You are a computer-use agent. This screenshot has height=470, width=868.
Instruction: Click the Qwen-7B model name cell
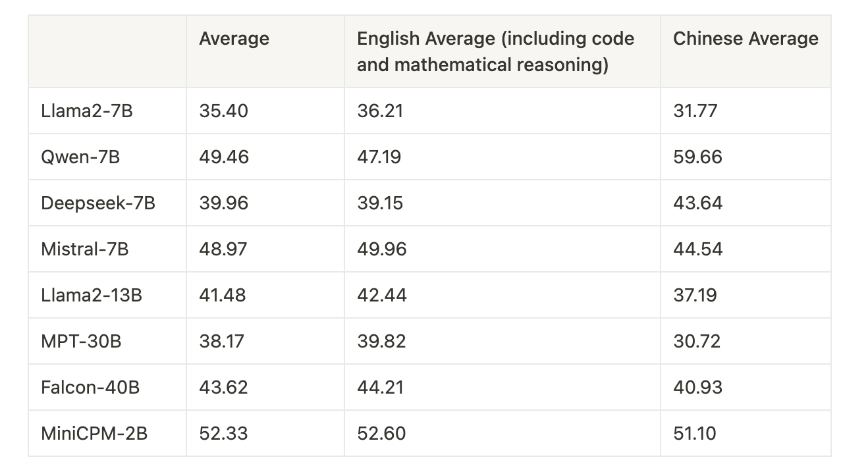click(x=80, y=157)
